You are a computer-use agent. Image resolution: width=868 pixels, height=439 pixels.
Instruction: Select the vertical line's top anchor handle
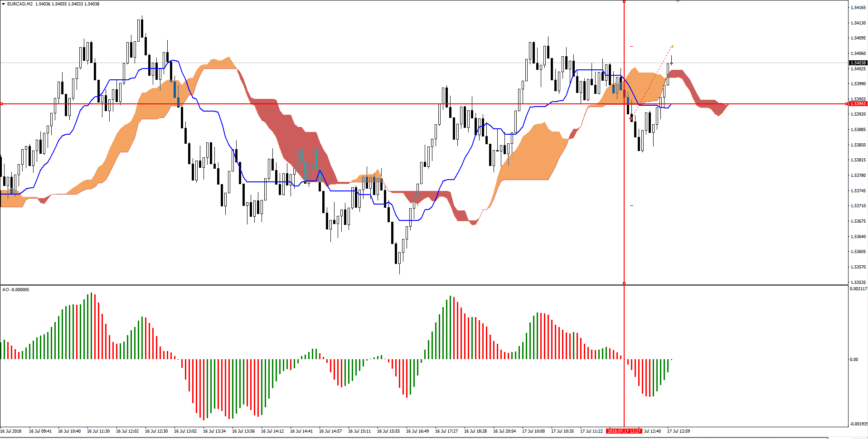pos(624,2)
